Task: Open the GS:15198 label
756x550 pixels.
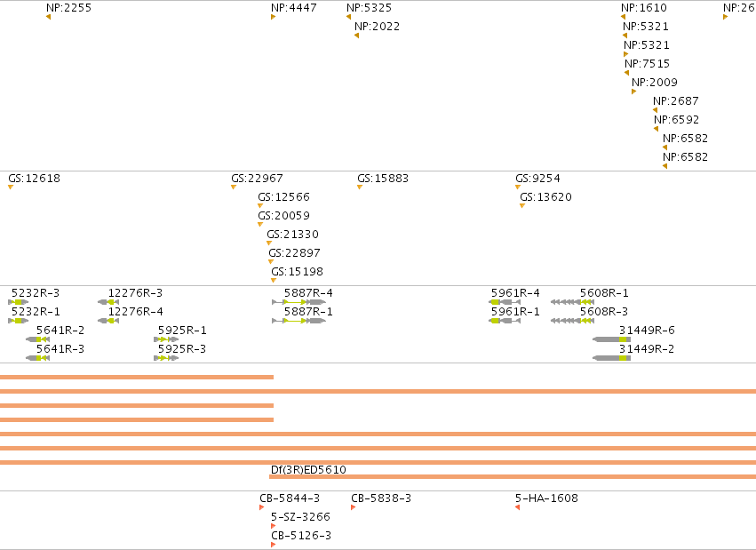Action: pyautogui.click(x=297, y=271)
